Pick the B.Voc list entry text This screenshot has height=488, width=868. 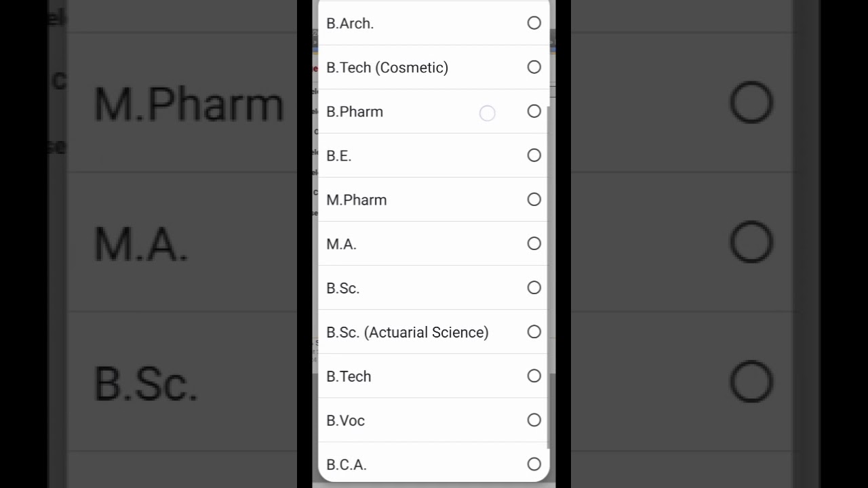pyautogui.click(x=346, y=421)
